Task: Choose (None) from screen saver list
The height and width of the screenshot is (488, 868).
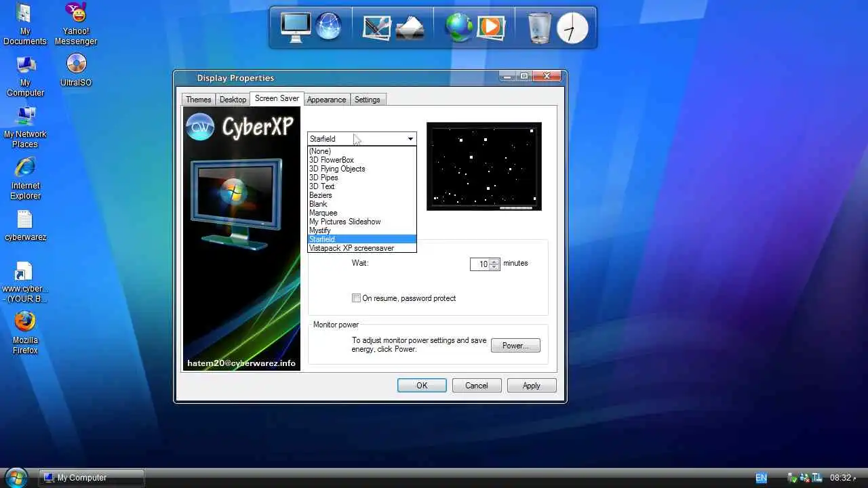Action: coord(361,151)
